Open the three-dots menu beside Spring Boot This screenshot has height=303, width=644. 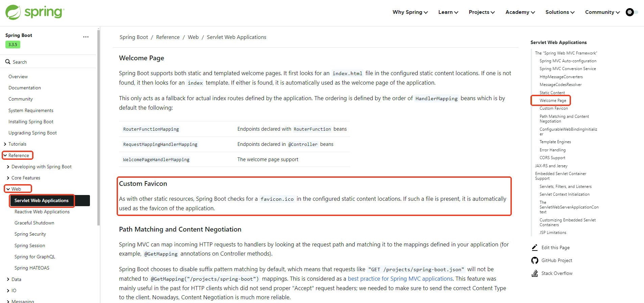click(x=86, y=37)
